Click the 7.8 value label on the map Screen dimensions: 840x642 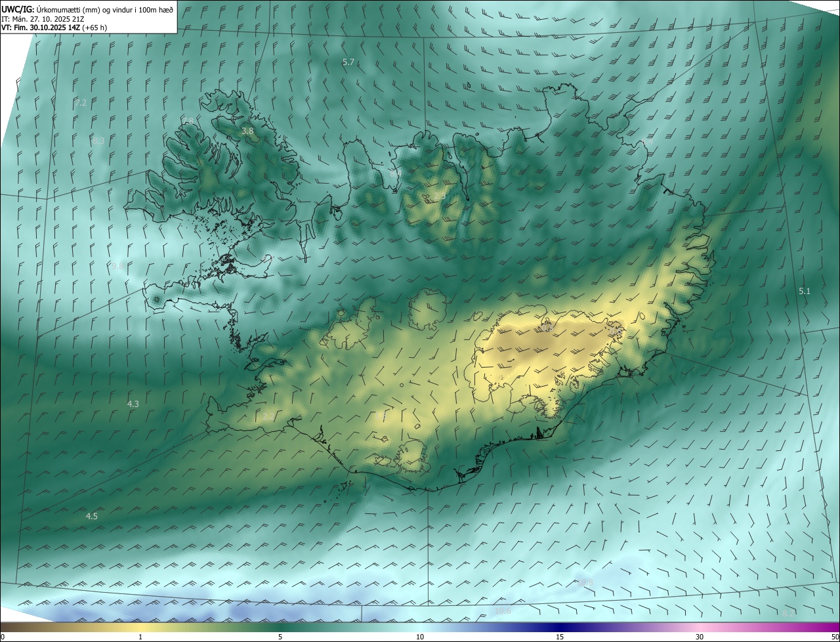pos(188,121)
